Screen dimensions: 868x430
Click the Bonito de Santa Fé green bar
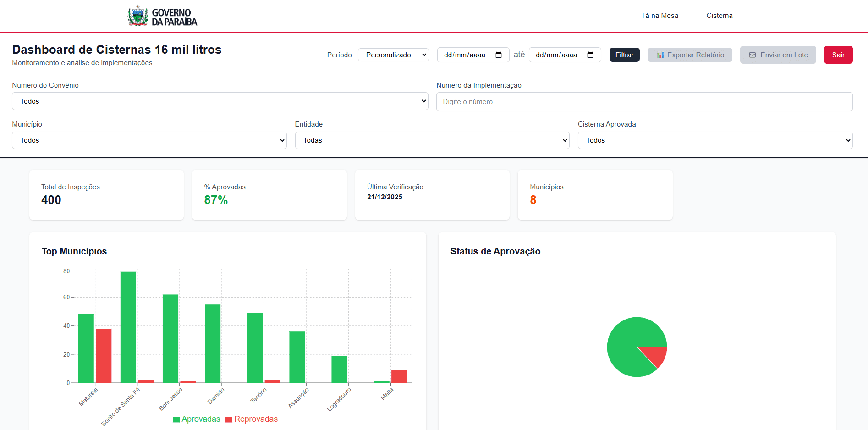128,327
